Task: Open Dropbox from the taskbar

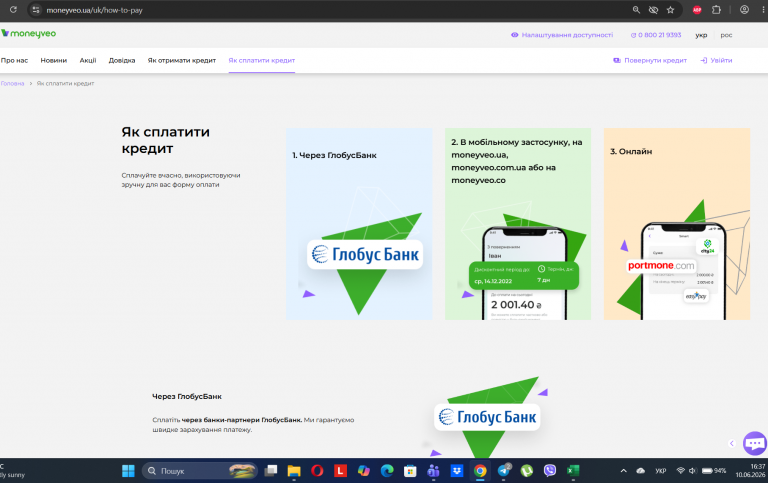Action: click(457, 471)
